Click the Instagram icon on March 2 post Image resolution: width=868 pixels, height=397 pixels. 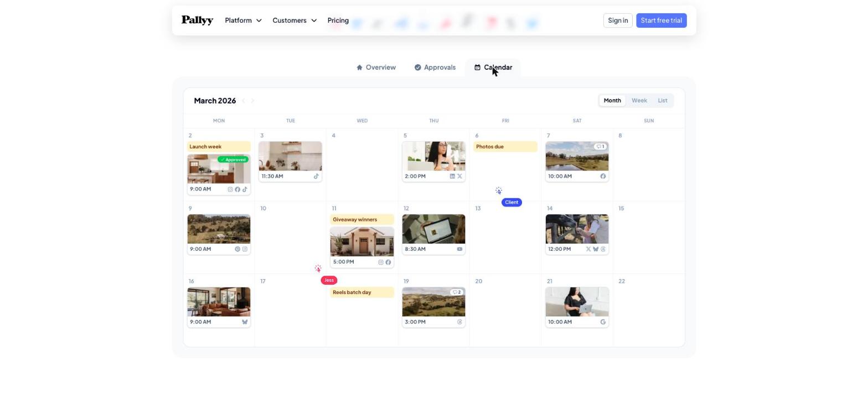[230, 189]
